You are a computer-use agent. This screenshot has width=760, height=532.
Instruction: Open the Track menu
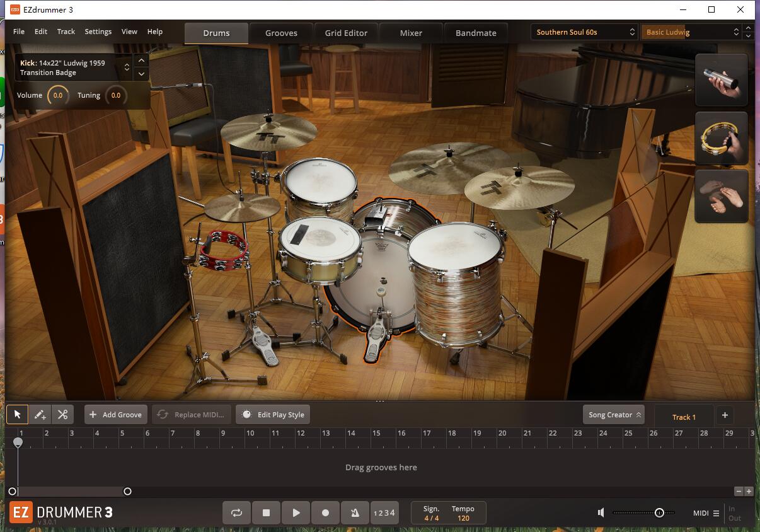pos(66,32)
